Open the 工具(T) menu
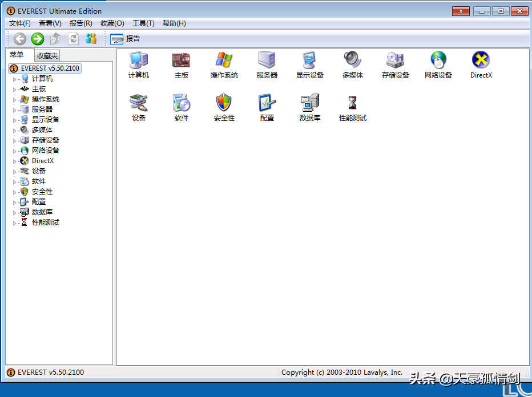This screenshot has height=397, width=532. [x=143, y=23]
